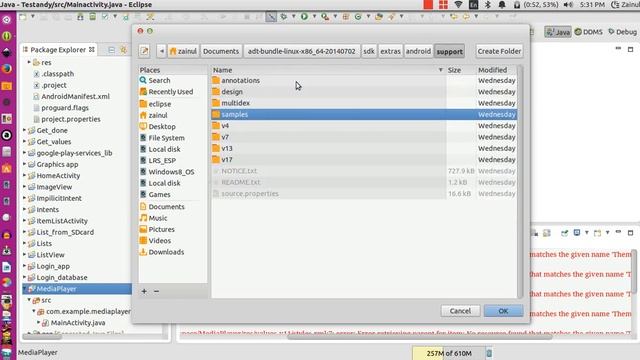Click the heap status 257M of 610M bar

coord(449,353)
